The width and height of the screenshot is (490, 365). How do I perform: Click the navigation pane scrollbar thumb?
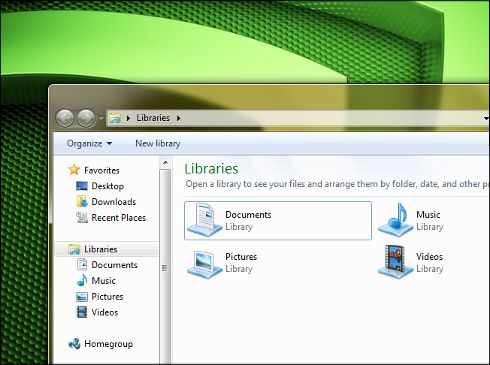[165, 267]
